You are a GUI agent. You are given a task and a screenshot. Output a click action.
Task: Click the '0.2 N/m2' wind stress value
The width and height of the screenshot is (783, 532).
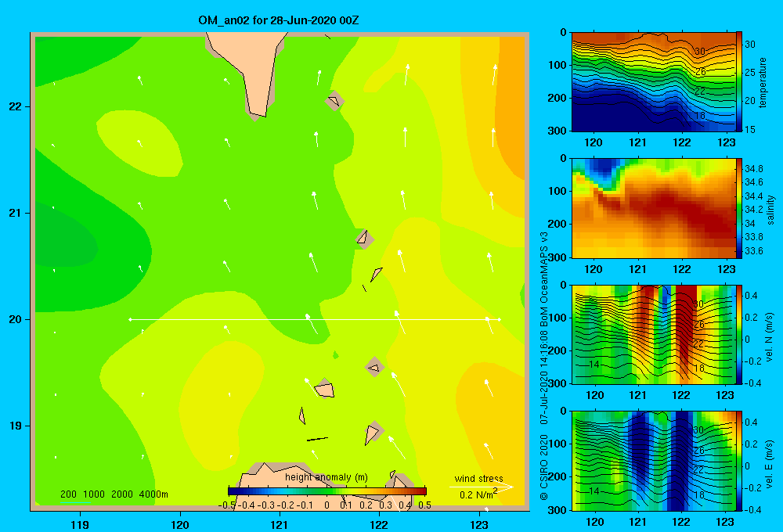(x=478, y=494)
